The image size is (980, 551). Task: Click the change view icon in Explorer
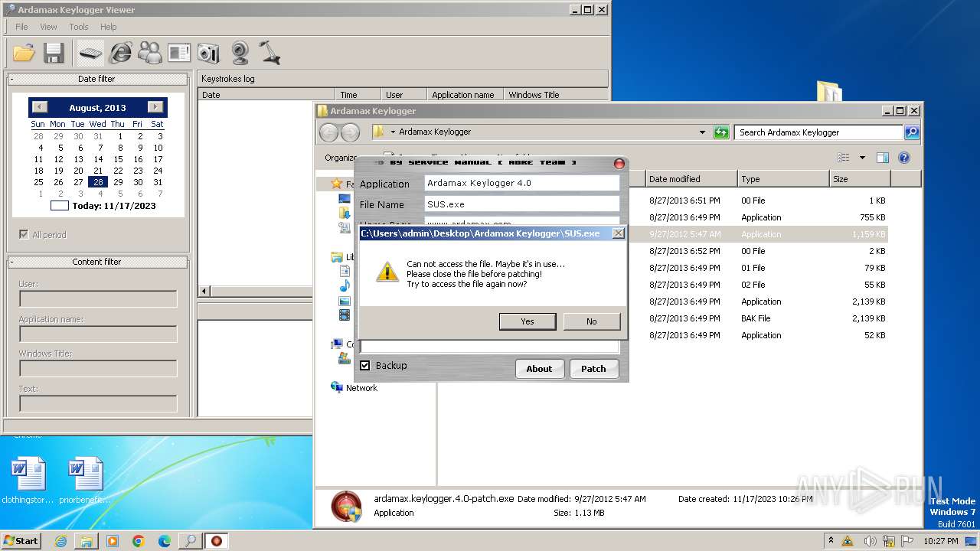(843, 158)
